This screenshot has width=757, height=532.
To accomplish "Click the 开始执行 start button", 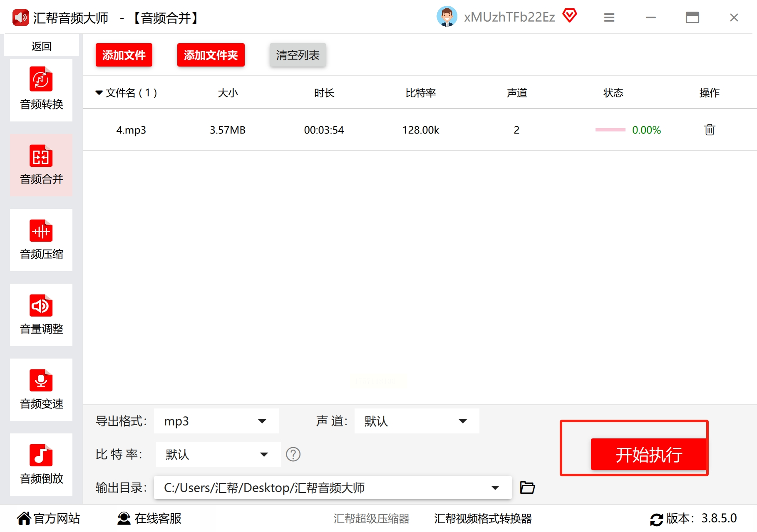I will [649, 454].
